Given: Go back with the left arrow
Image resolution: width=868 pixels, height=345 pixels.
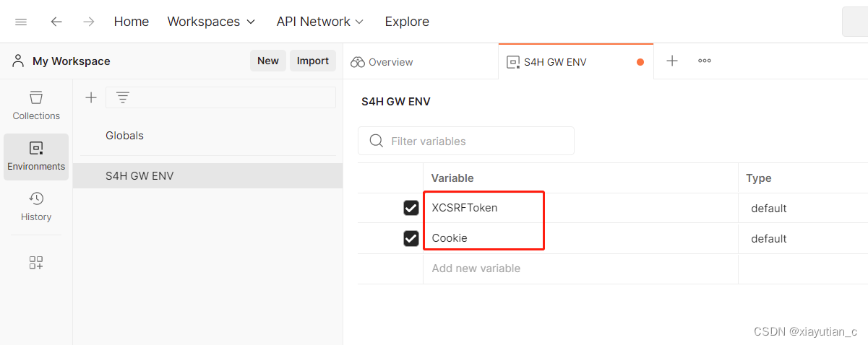Looking at the screenshot, I should click(x=56, y=22).
